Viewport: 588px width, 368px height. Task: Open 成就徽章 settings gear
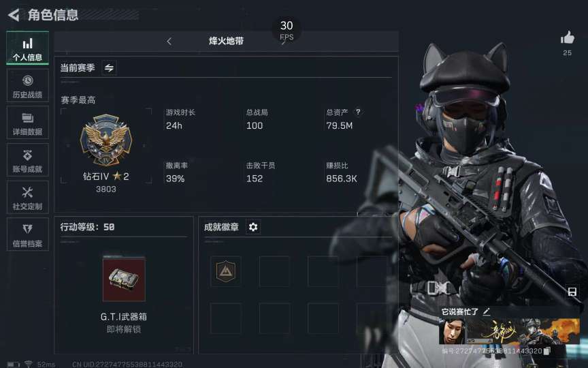253,227
